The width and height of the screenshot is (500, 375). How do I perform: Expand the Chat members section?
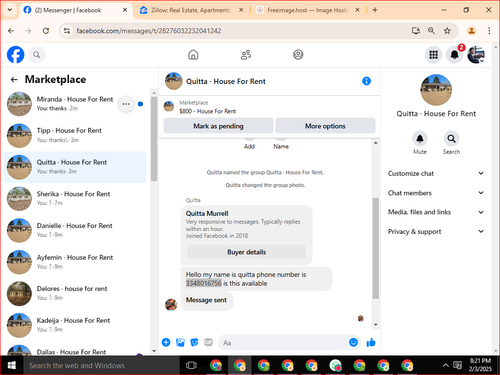pos(436,193)
